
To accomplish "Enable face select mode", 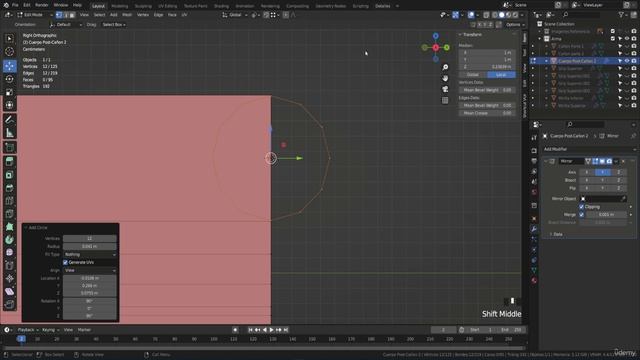I will [x=72, y=15].
